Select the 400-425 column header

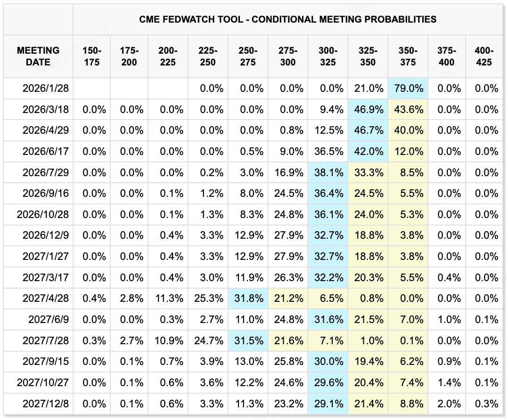click(x=484, y=57)
